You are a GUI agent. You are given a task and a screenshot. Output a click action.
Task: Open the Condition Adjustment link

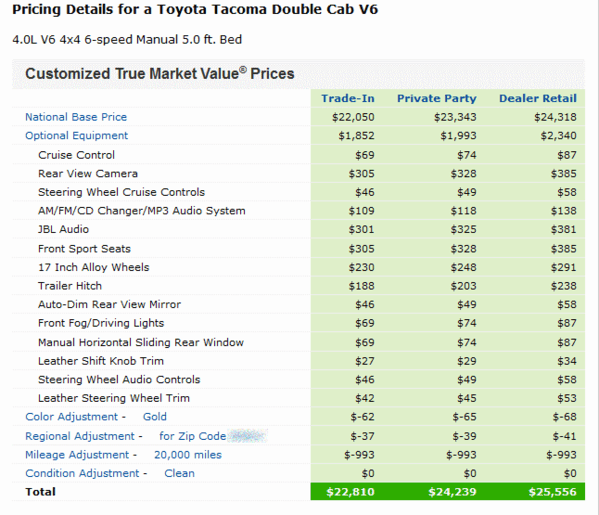pos(83,473)
